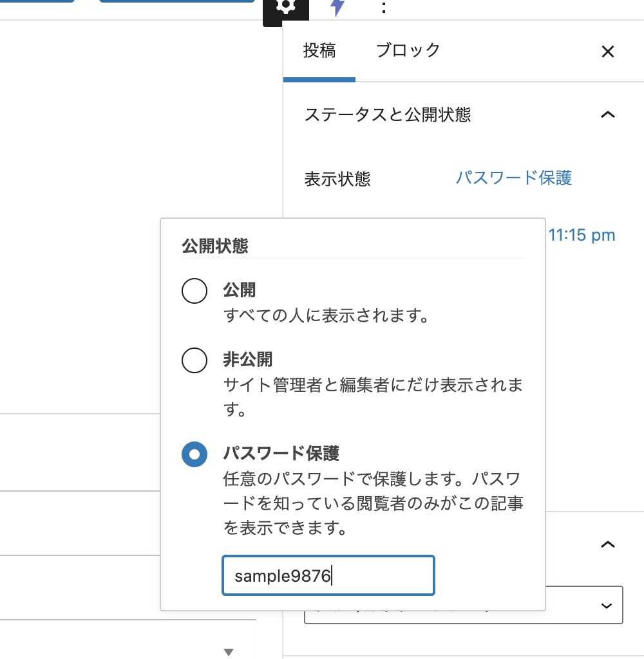Close the settings sidebar with X
Image resolution: width=644 pixels, height=659 pixels.
(x=607, y=52)
